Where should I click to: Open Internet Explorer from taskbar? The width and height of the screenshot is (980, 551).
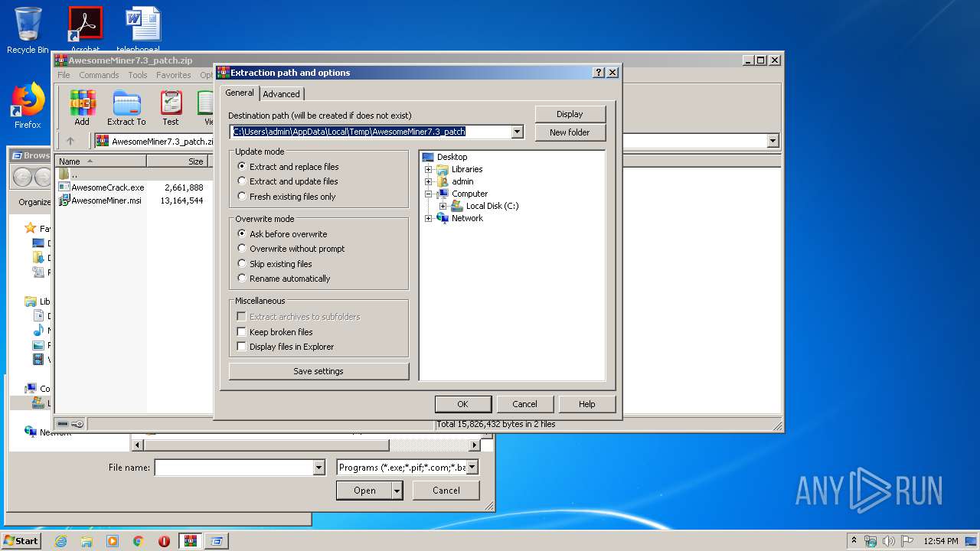[x=60, y=541]
